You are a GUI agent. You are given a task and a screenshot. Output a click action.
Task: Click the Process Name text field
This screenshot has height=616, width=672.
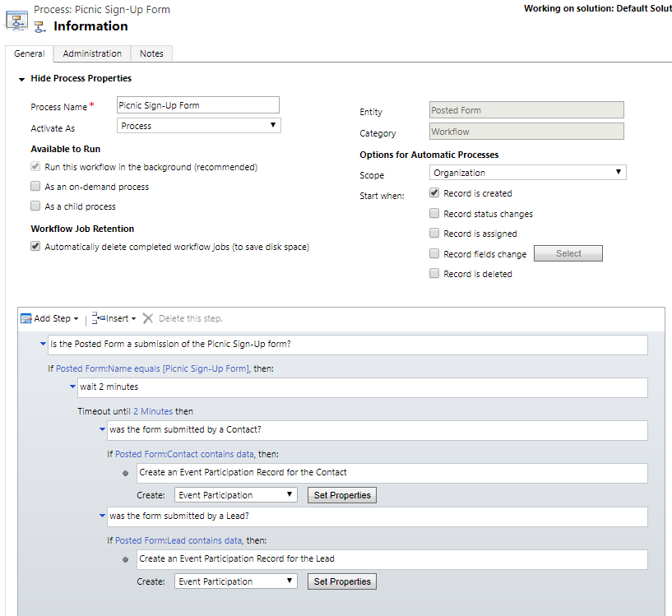pos(197,105)
